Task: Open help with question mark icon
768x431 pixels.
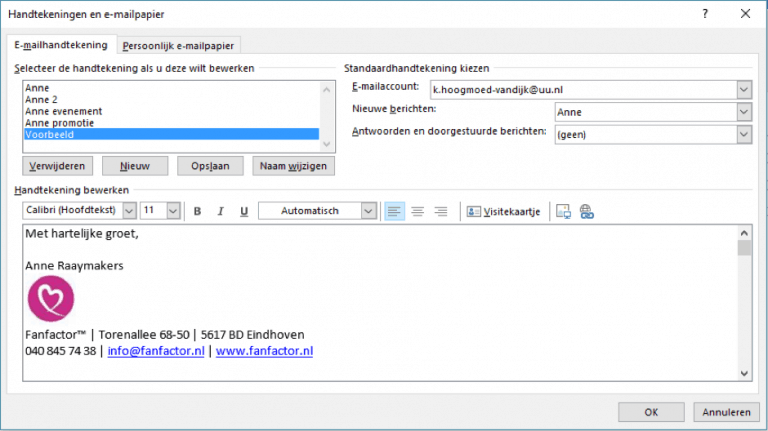Action: (705, 14)
